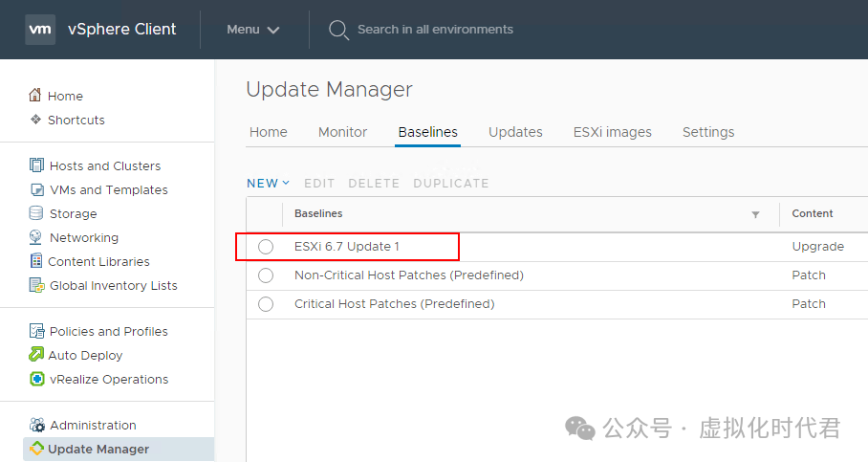Click the Home house icon in sidebar
The width and height of the screenshot is (868, 462).
pyautogui.click(x=34, y=96)
